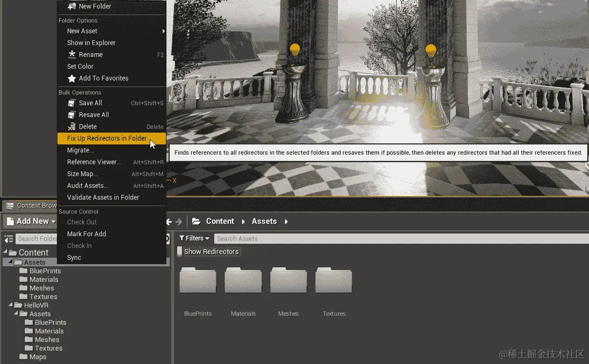Select Assets folder under HelloVR
The height and width of the screenshot is (364, 589).
point(40,314)
